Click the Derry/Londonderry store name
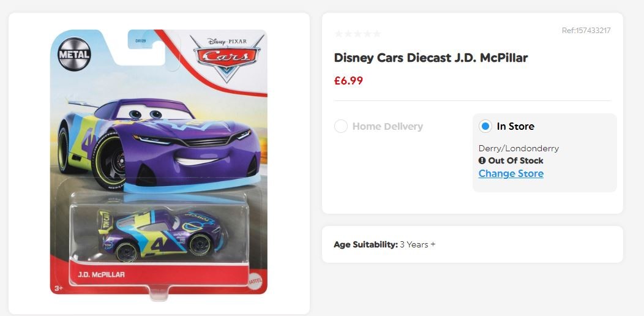This screenshot has width=644, height=316. click(x=519, y=148)
